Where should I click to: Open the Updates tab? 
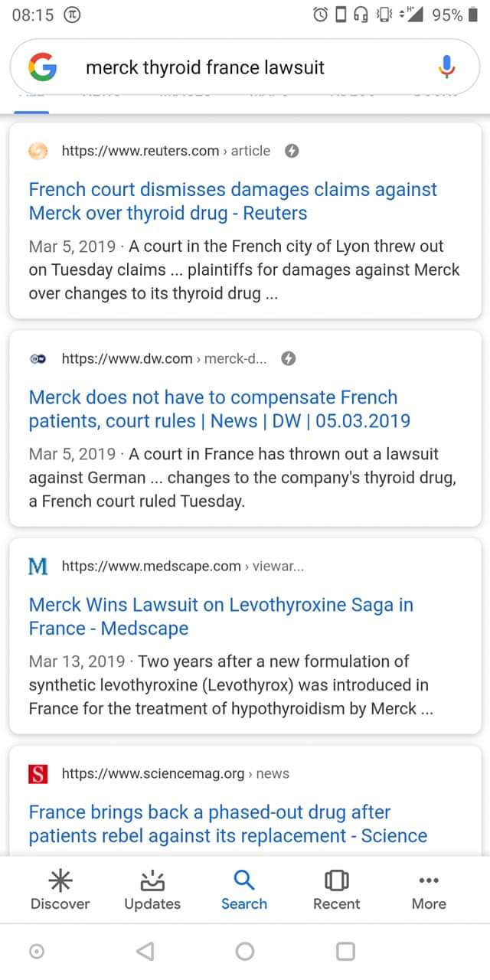[152, 890]
